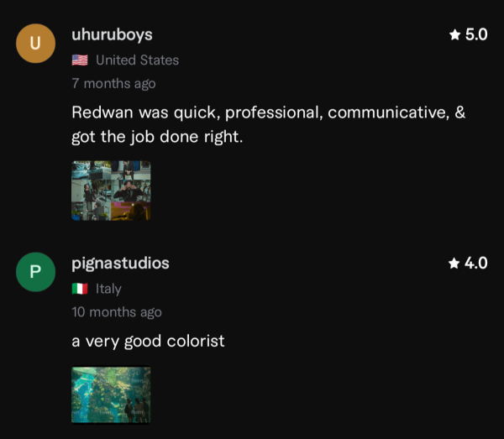Click the 7 months ago timestamp

[x=113, y=83]
